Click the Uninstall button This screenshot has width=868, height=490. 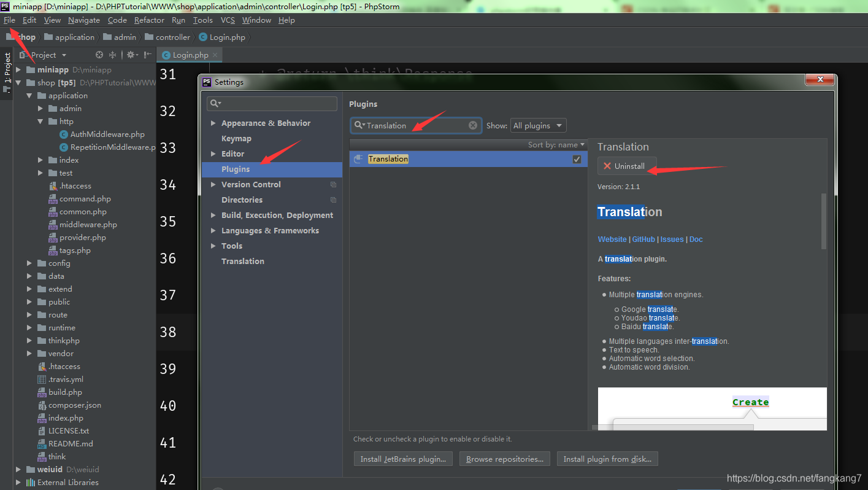point(627,166)
